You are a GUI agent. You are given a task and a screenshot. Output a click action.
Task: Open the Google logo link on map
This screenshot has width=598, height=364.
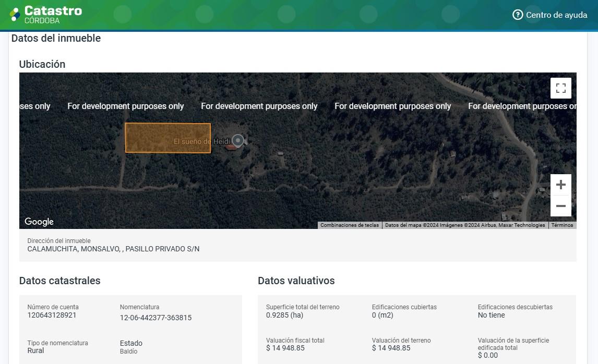[39, 222]
